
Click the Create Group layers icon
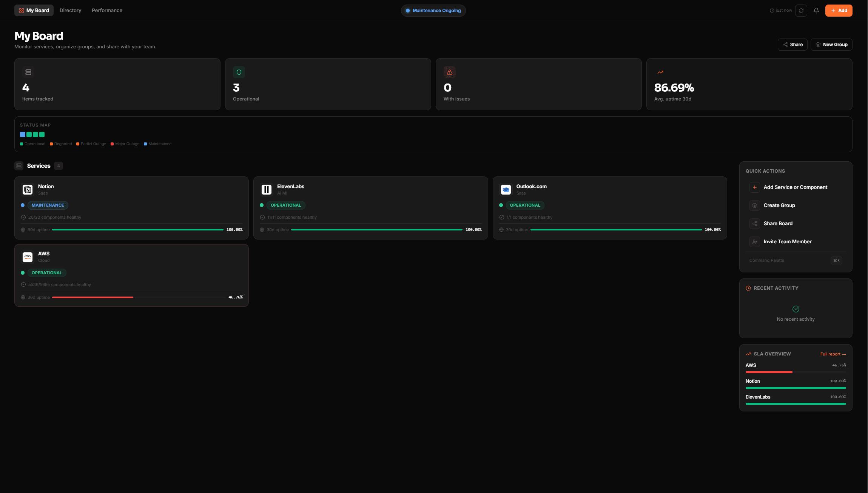[754, 205]
